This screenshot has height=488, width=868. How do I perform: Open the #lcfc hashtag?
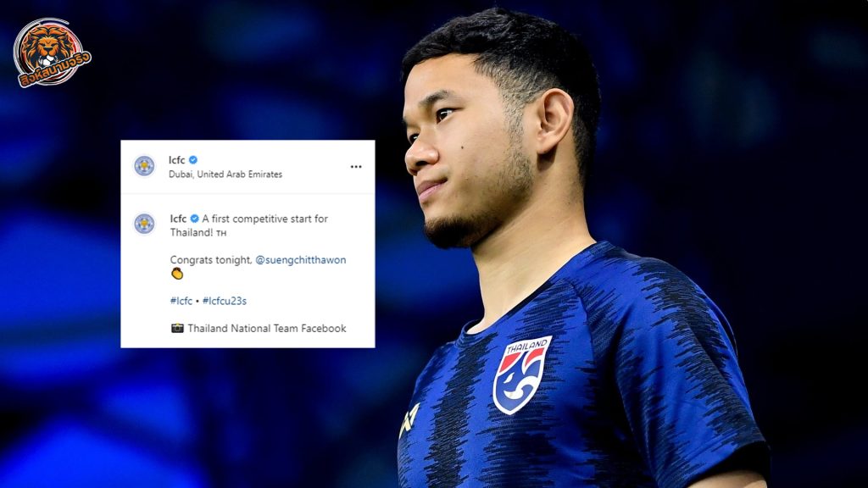pyautogui.click(x=181, y=301)
